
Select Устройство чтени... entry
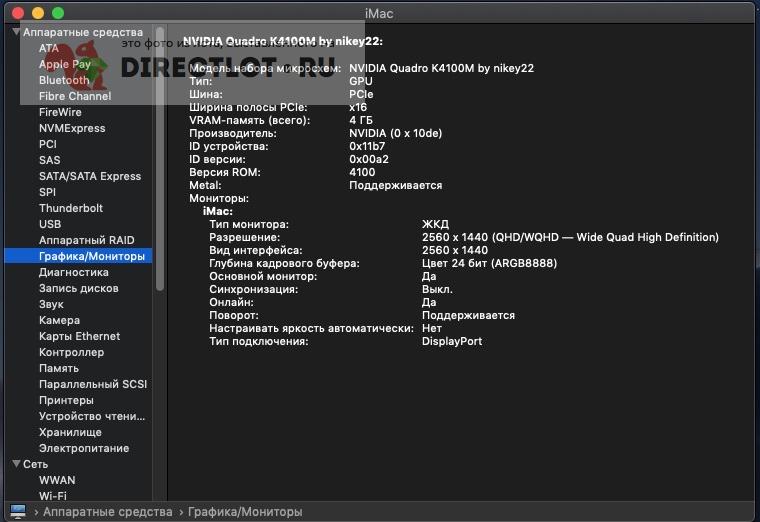click(92, 416)
